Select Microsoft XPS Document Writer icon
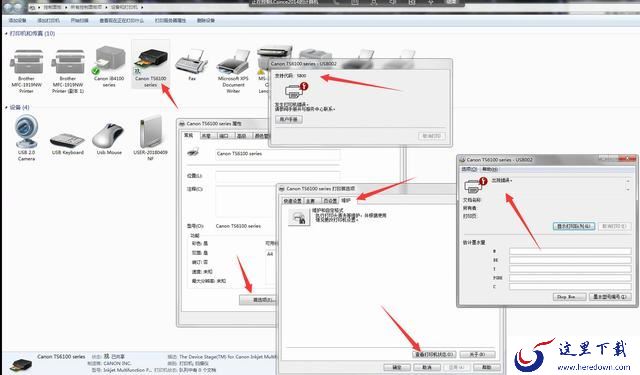This screenshot has height=375, width=640. pyautogui.click(x=233, y=70)
